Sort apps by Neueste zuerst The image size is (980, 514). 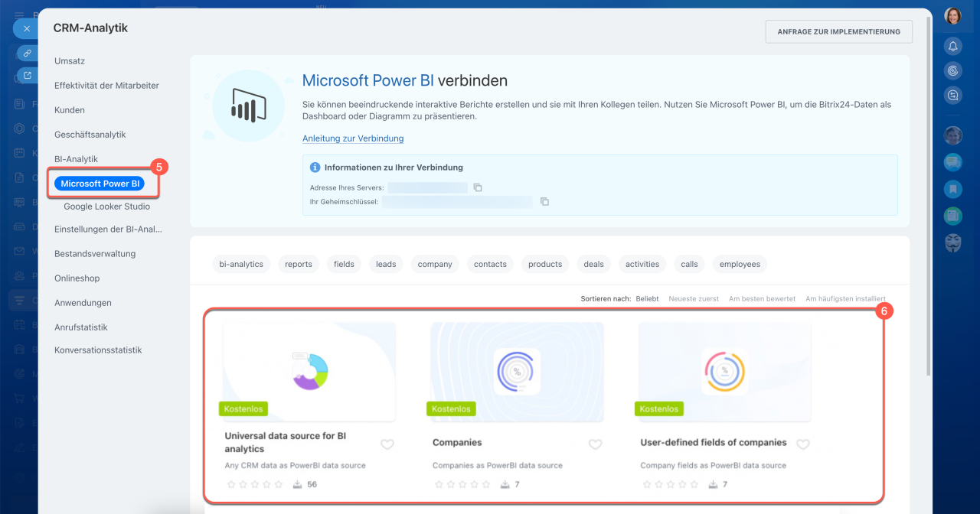click(694, 299)
